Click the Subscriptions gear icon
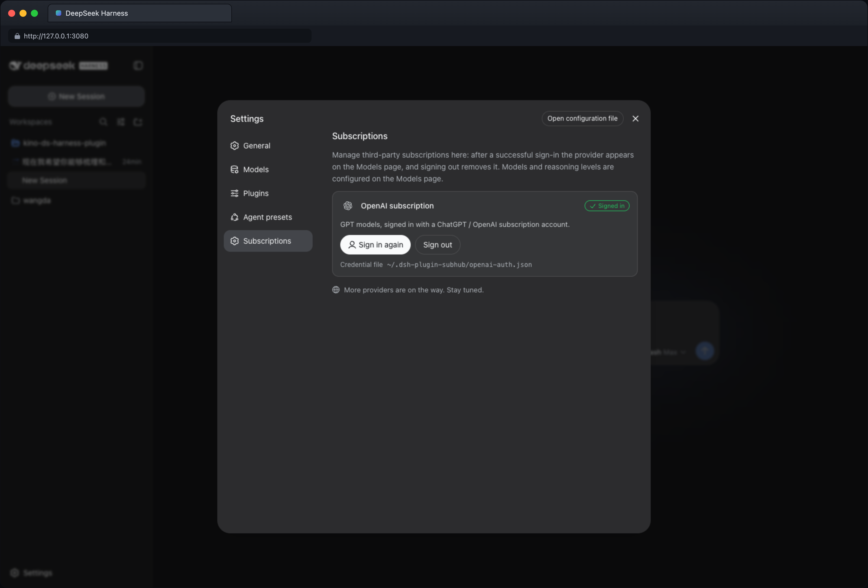 tap(235, 241)
